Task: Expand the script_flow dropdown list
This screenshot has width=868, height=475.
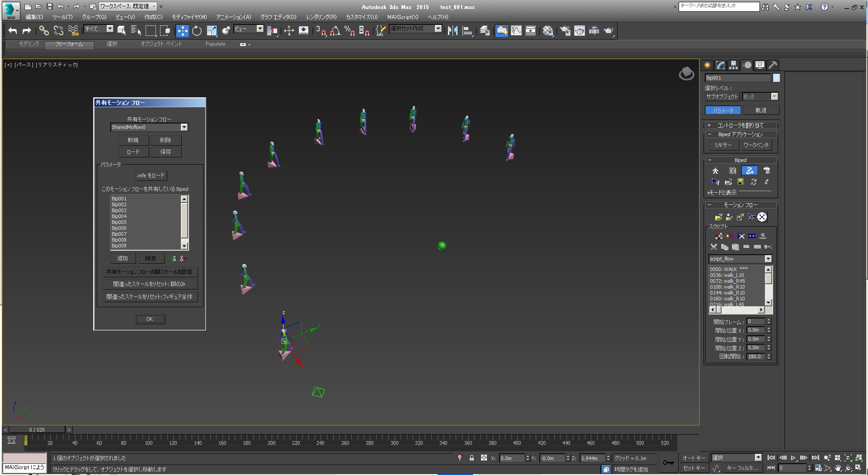Action: (768, 259)
